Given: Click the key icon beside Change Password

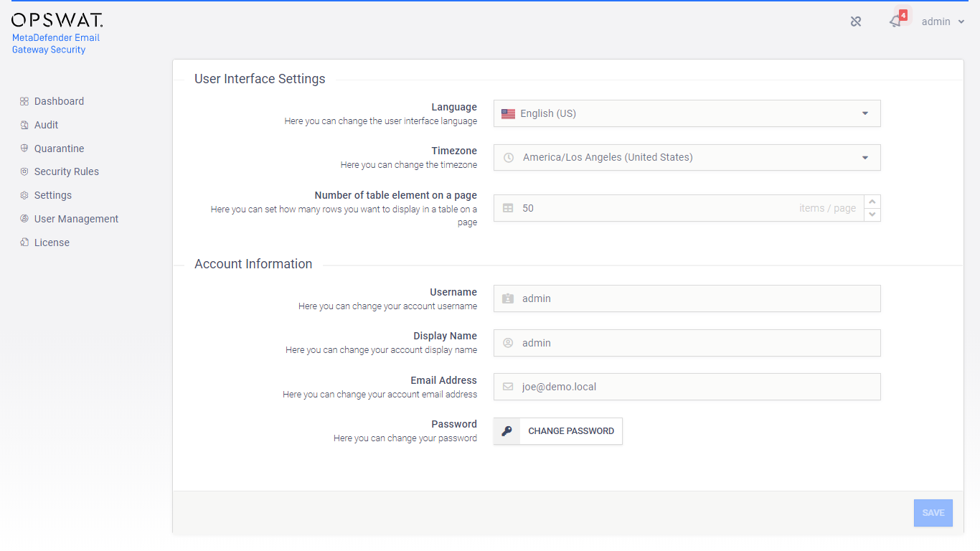Looking at the screenshot, I should 507,431.
